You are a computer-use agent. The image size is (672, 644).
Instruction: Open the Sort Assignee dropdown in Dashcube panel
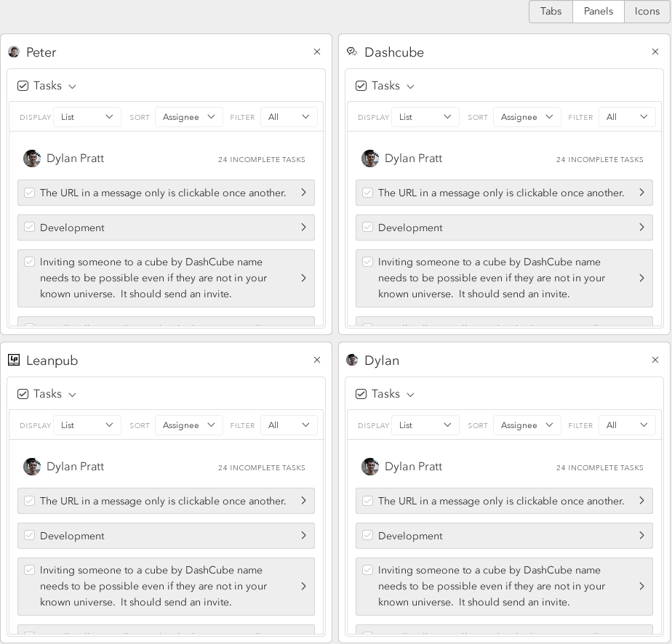[x=527, y=117]
